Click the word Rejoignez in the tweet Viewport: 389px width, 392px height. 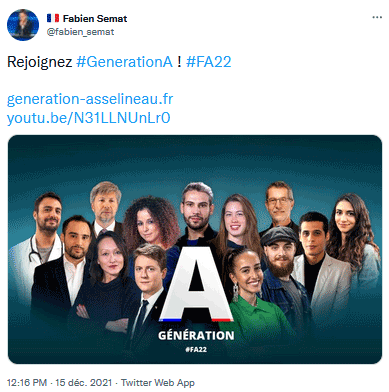(x=40, y=62)
